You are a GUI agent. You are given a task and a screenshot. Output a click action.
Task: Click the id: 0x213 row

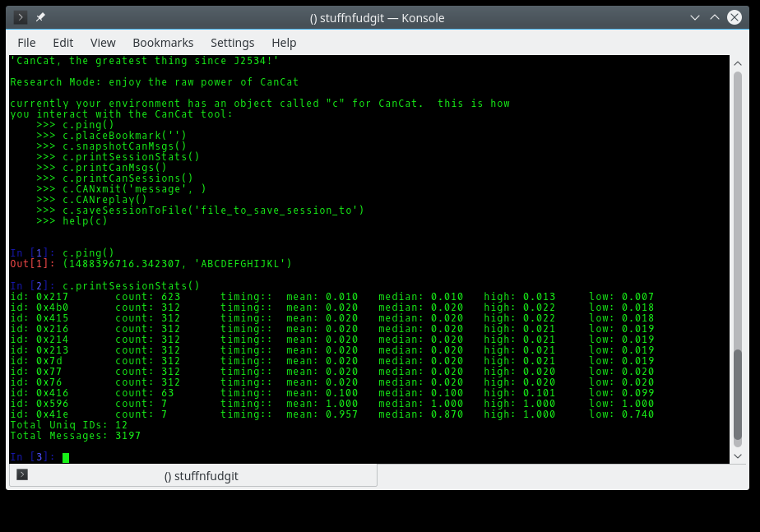332,349
